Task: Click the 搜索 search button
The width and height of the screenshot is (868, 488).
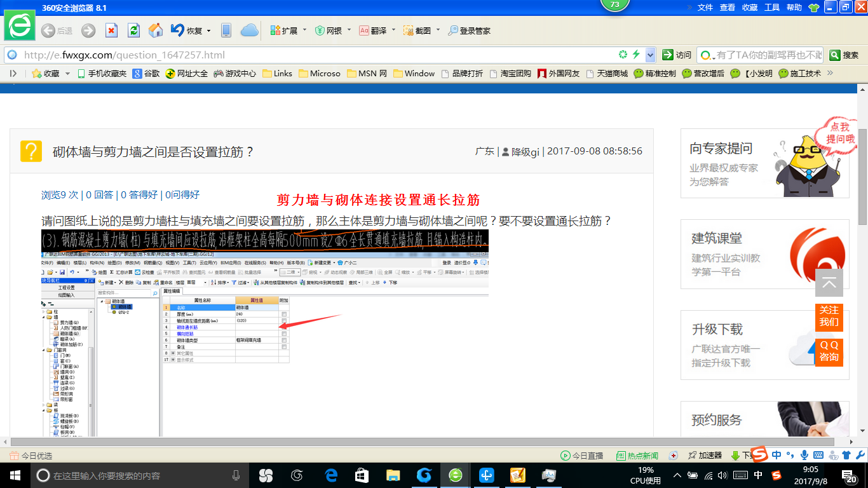Action: pos(844,55)
